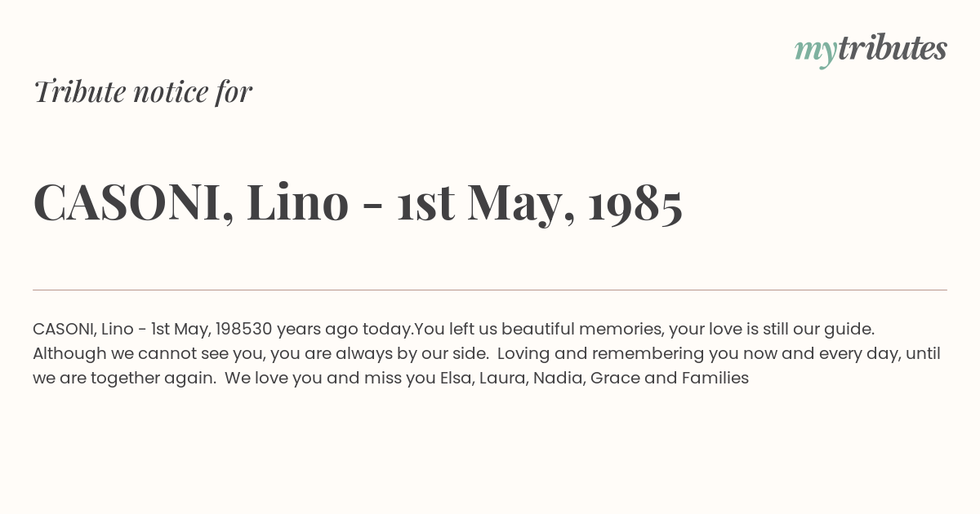The width and height of the screenshot is (980, 514).
Task: Click the dark "tributes" part of logo
Action: (x=892, y=48)
